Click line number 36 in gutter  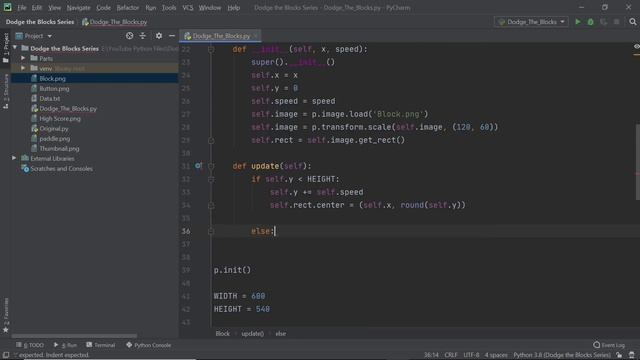tap(186, 231)
